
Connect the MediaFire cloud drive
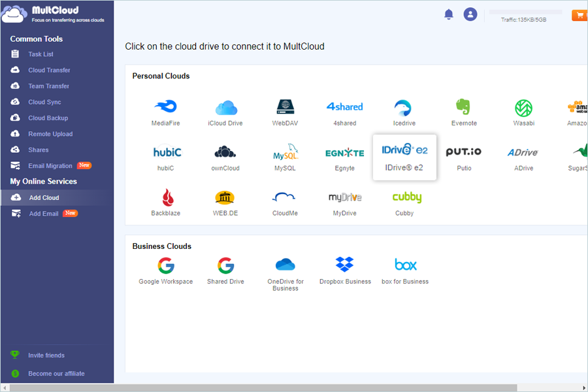pos(165,112)
